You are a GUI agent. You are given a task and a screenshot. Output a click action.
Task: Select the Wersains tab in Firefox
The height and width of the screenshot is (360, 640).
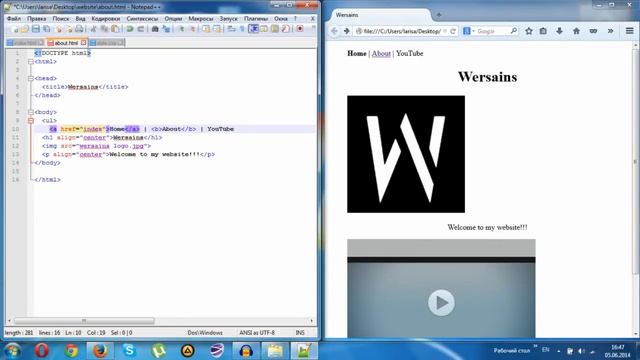click(380, 15)
